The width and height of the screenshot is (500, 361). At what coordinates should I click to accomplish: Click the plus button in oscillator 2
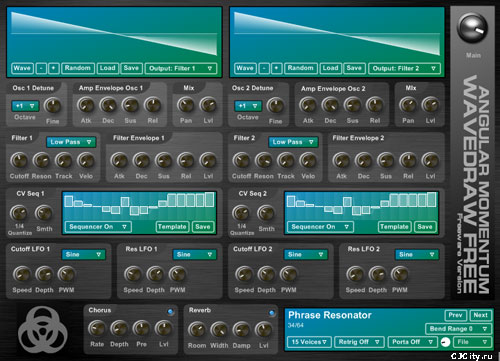[x=276, y=68]
